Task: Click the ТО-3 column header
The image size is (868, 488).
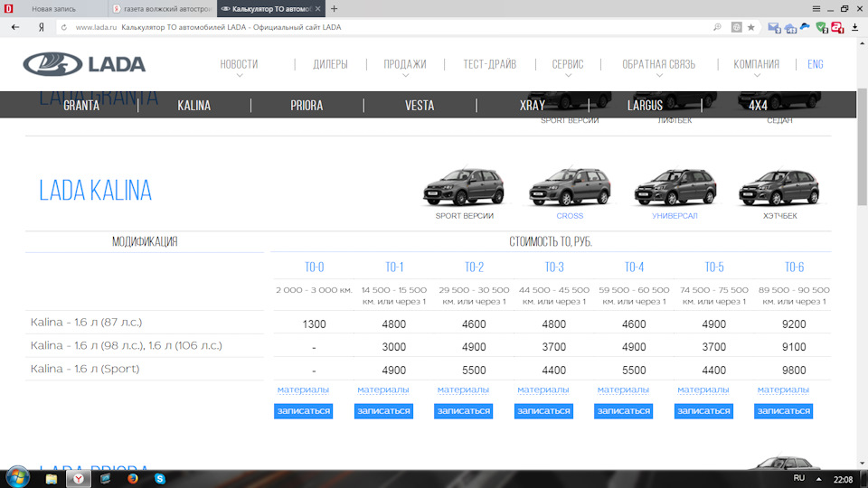Action: (x=554, y=267)
